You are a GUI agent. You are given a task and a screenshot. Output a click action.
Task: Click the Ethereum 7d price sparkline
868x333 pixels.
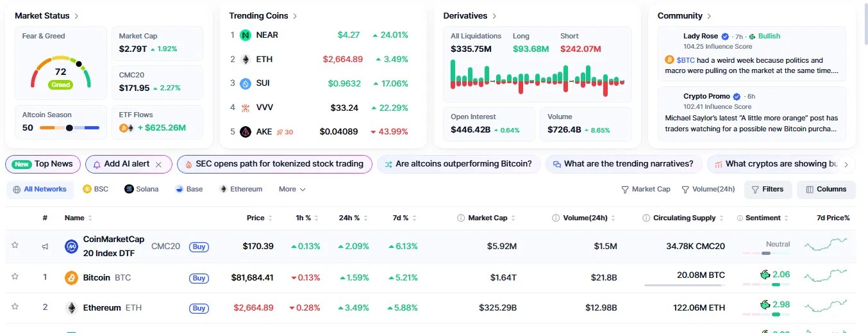826,306
